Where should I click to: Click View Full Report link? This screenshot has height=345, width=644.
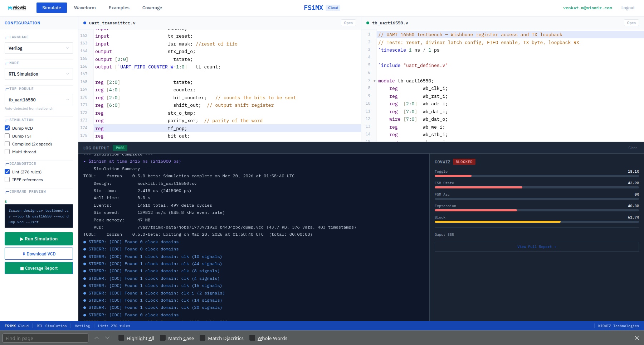[x=537, y=246]
